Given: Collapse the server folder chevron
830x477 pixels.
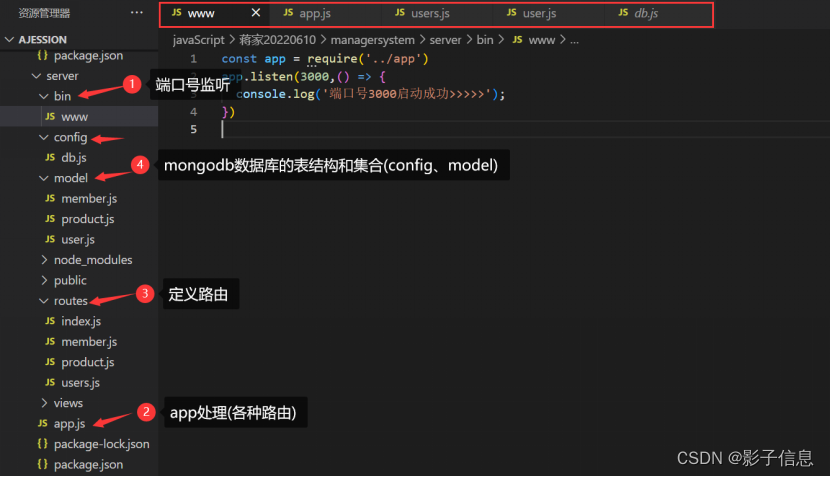Looking at the screenshot, I should (36, 76).
